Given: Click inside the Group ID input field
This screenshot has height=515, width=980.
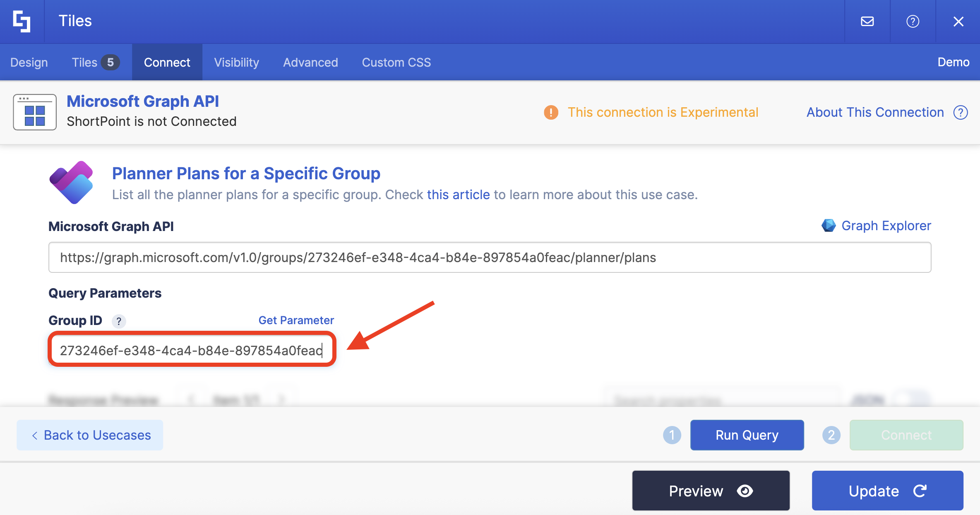Looking at the screenshot, I should [x=192, y=350].
